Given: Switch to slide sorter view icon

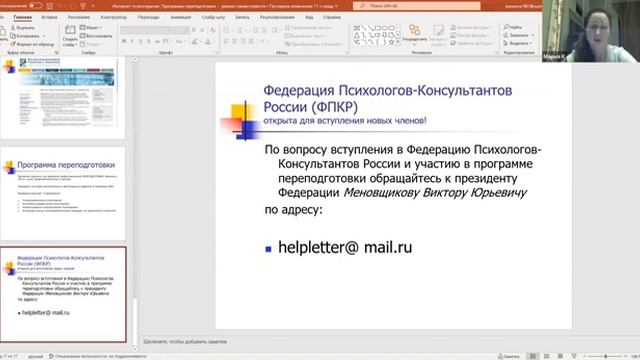Looking at the screenshot, I should (547, 356).
